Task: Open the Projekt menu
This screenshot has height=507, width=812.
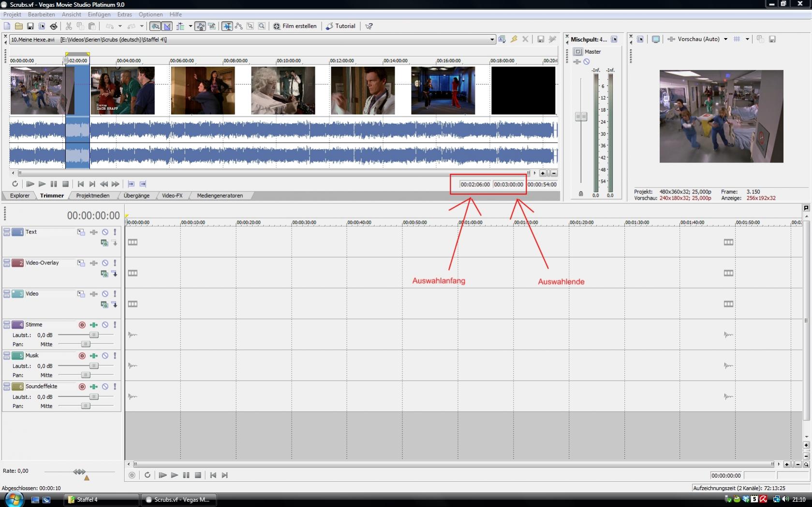Action: click(x=12, y=14)
